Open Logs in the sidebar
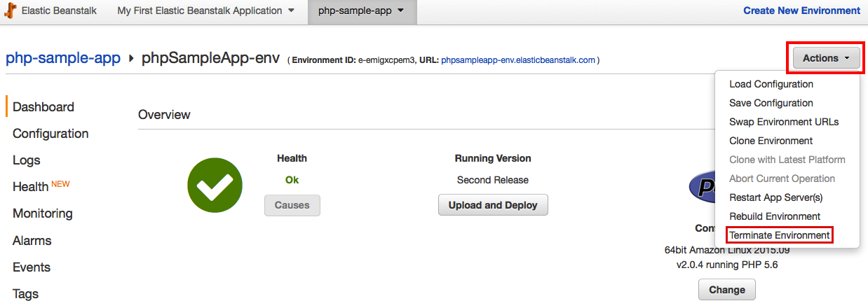 tap(27, 160)
